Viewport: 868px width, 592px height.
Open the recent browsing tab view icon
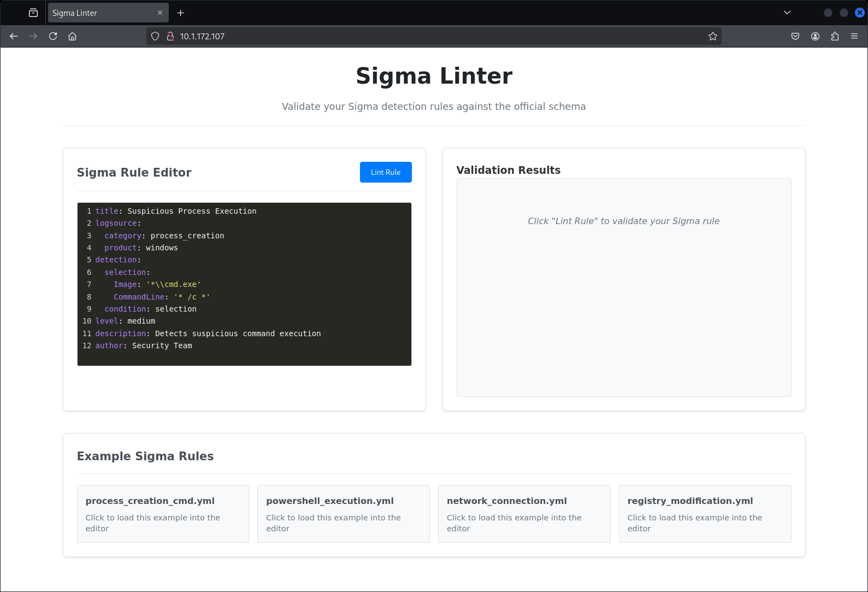pyautogui.click(x=33, y=13)
